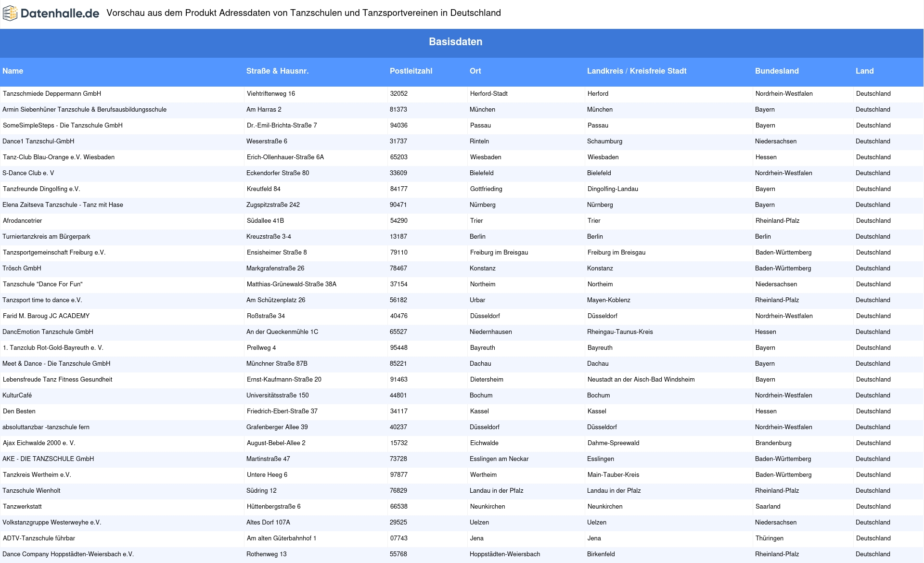The width and height of the screenshot is (924, 563).
Task: Click the Straße & Hausnr. column header
Action: tap(278, 71)
